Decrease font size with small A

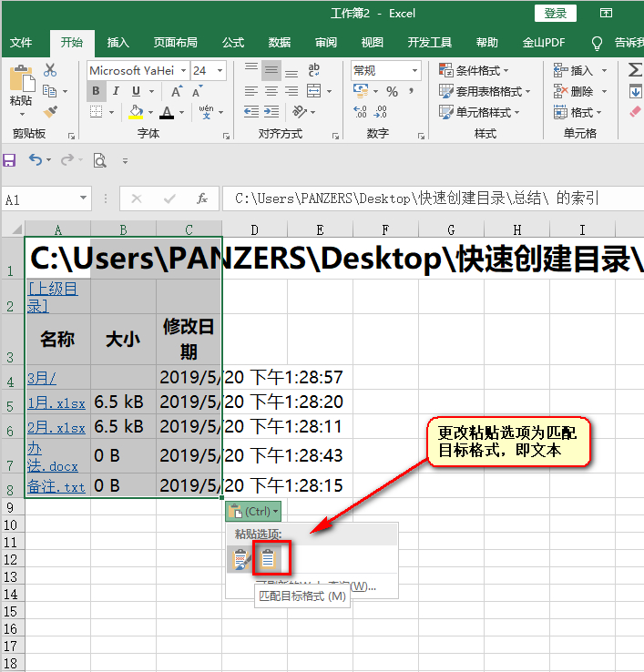198,91
